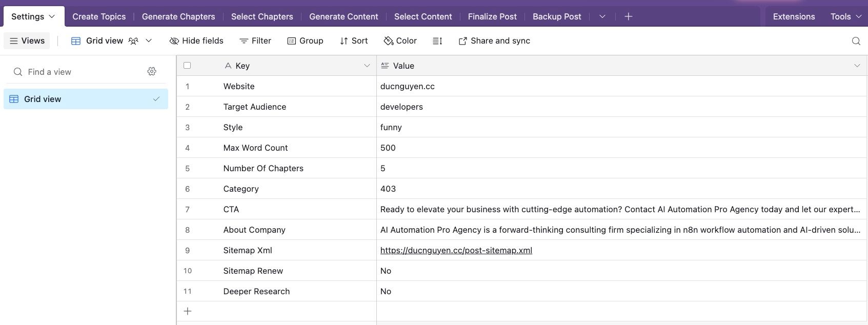Click the Sort arrows button
The image size is (868, 325).
[354, 41]
